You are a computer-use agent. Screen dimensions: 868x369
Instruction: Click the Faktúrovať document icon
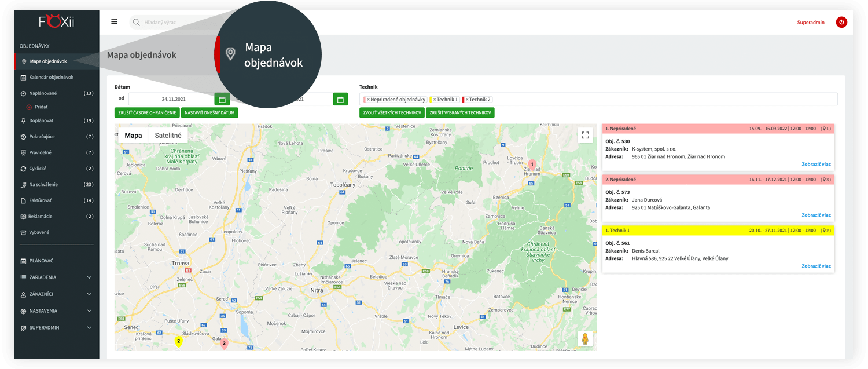23,200
